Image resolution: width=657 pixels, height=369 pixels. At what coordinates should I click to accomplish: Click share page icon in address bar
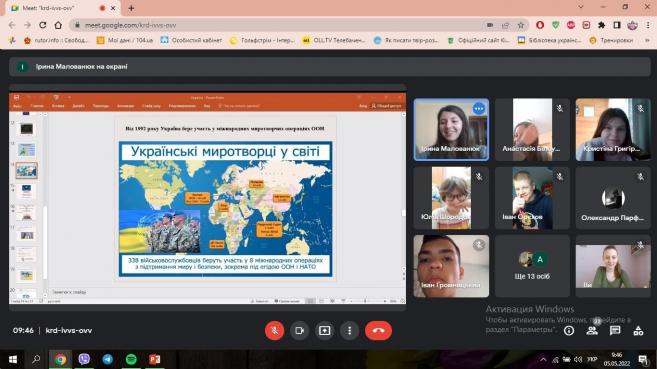pyautogui.click(x=505, y=25)
